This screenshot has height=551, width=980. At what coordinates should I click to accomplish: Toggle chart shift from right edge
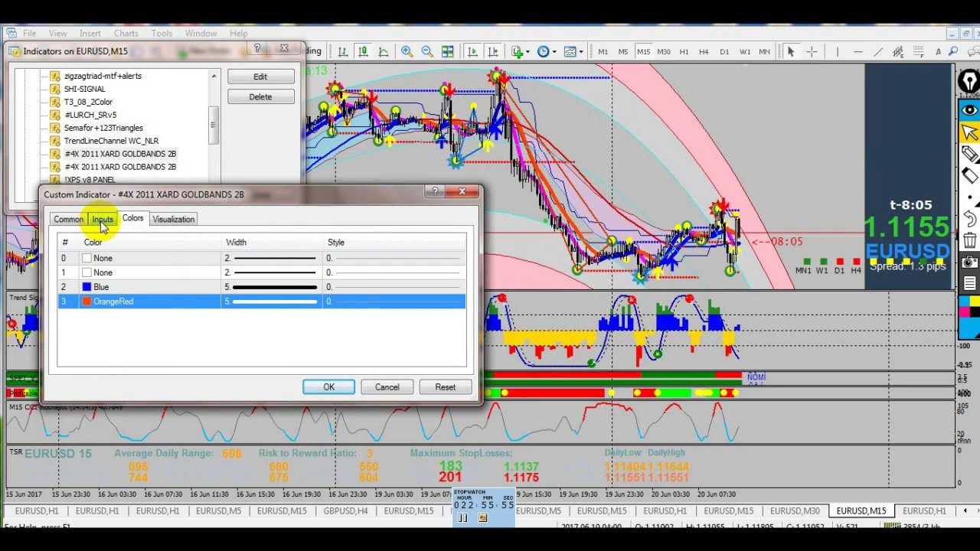pyautogui.click(x=492, y=51)
